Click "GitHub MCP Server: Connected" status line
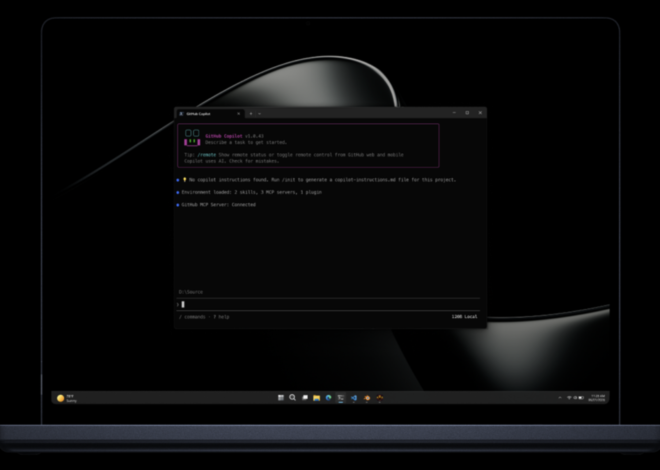This screenshot has width=660, height=470. 218,204
